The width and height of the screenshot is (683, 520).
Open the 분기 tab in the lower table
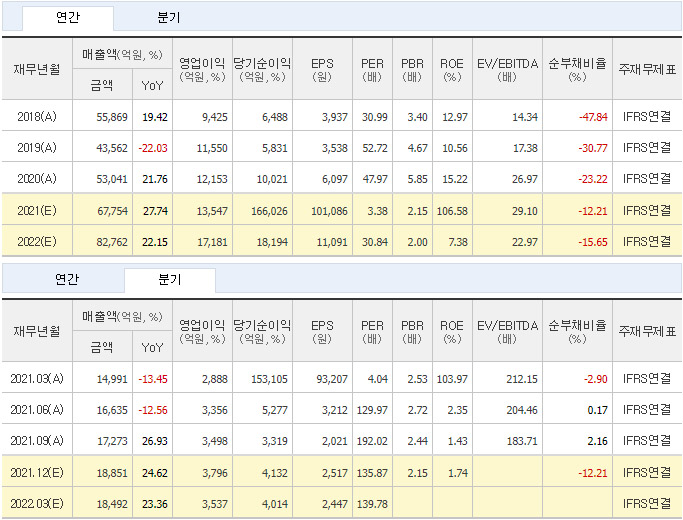tap(170, 279)
